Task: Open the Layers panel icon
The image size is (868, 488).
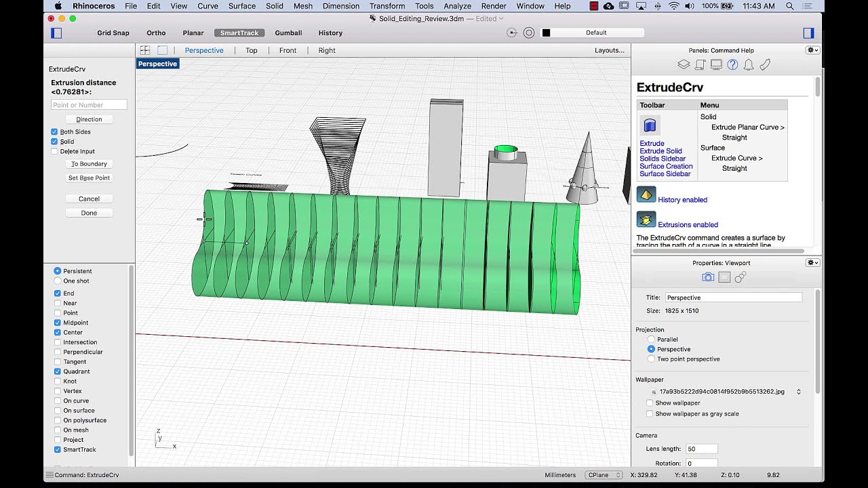Action: tap(684, 64)
